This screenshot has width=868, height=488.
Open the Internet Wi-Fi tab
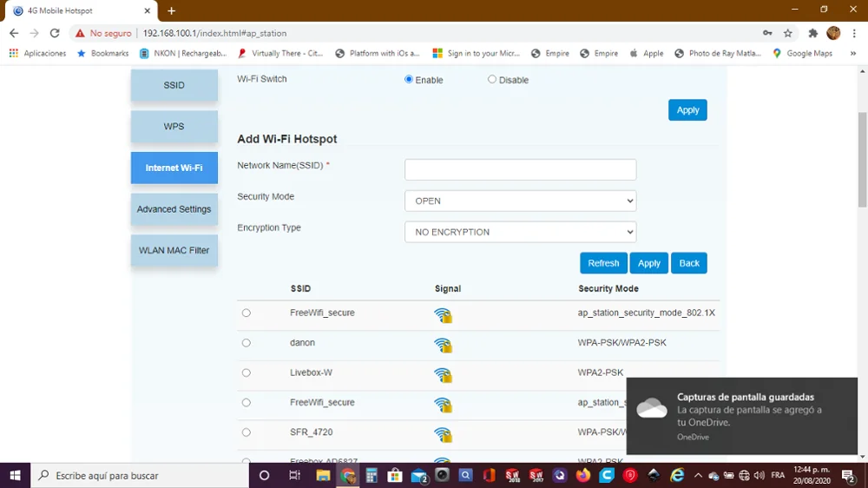coord(174,168)
